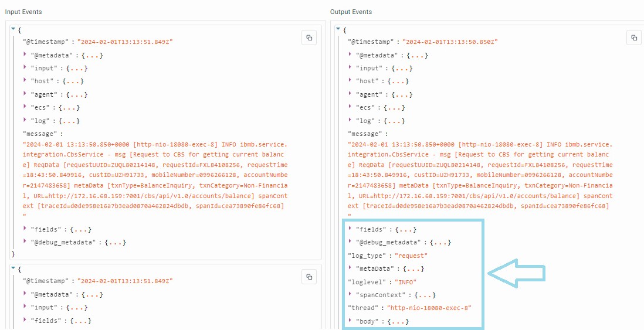Image resolution: width=644 pixels, height=330 pixels.
Task: Expand "agent" in first Input Events block
Action: tap(25, 94)
